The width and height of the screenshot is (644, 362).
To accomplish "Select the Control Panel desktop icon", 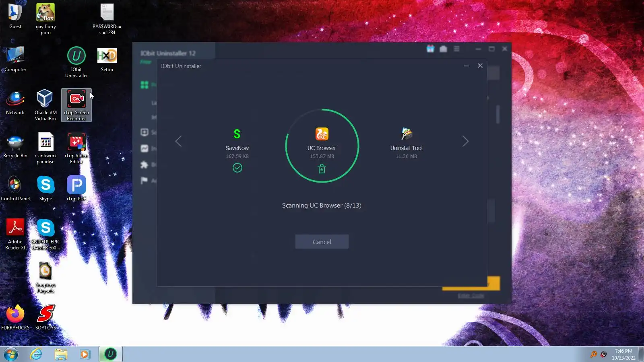I will tap(15, 188).
